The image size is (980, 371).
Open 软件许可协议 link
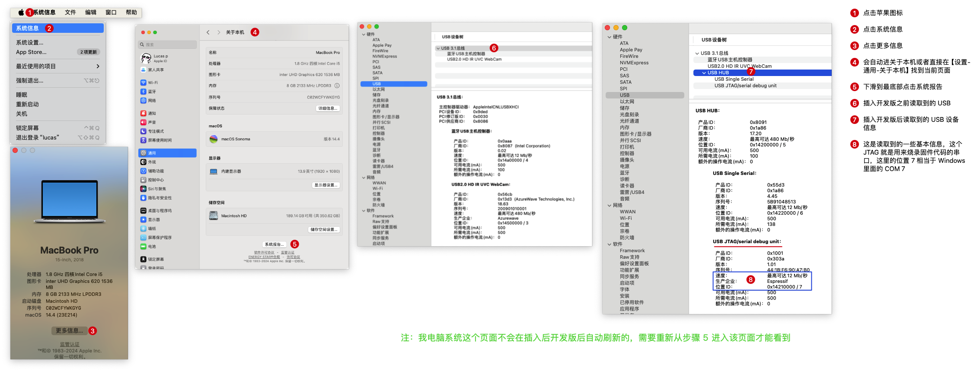(264, 253)
